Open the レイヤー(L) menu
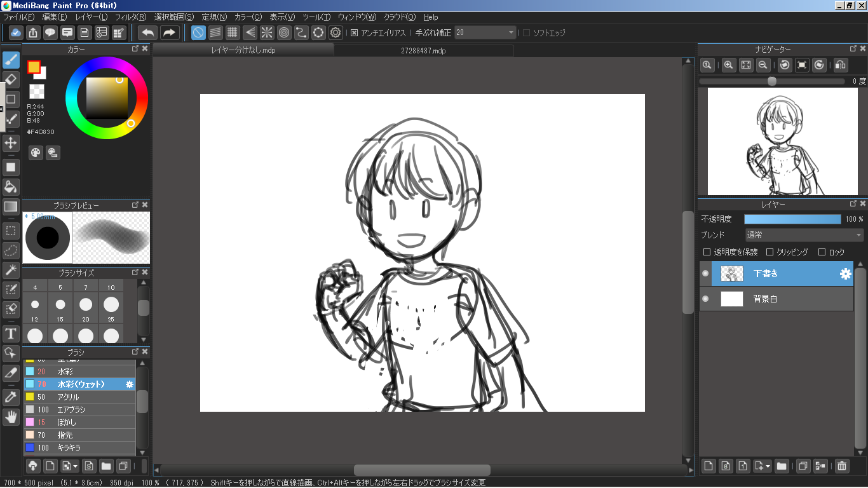Viewport: 868px width, 488px height. 92,17
